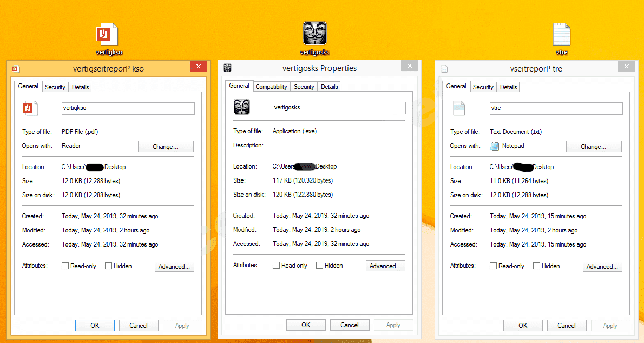Image resolution: width=644 pixels, height=343 pixels.
Task: Open Advanced attributes for vertigosks
Action: pos(385,266)
